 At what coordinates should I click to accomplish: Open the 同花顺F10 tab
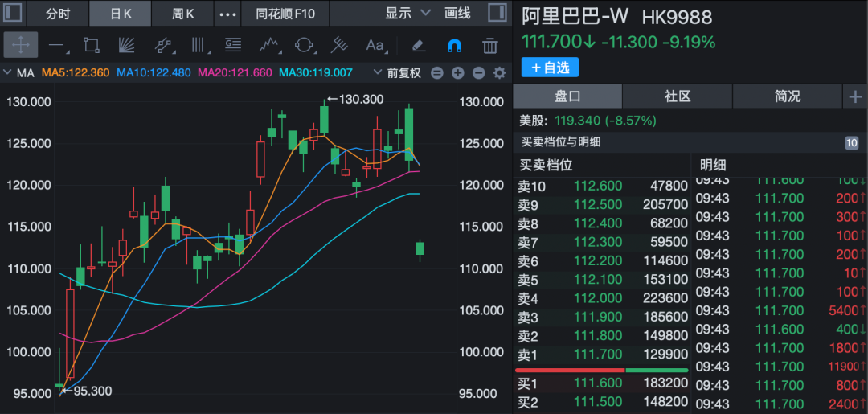285,14
